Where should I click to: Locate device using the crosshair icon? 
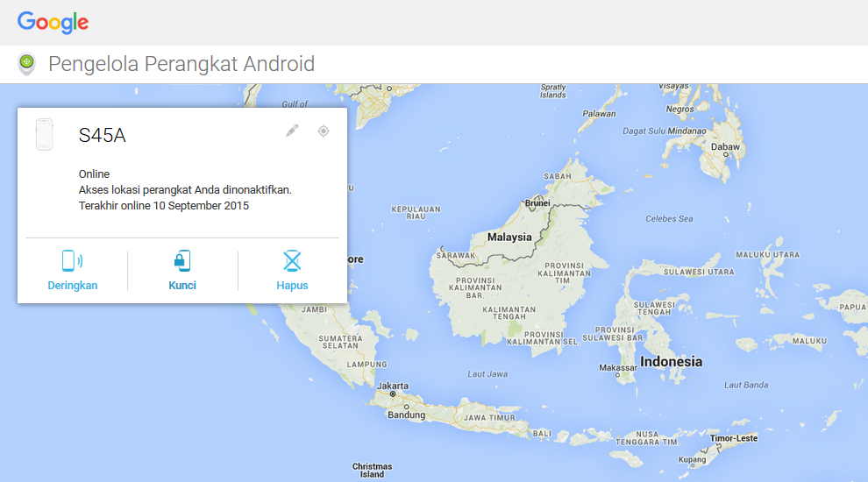tap(324, 131)
